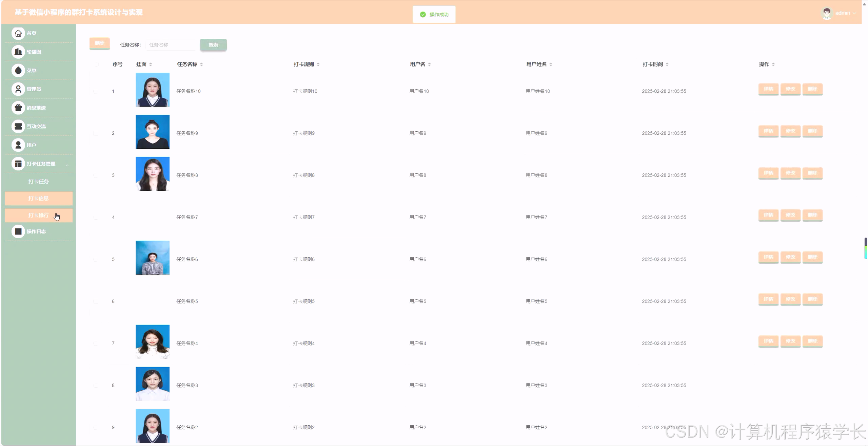This screenshot has width=868, height=446.
Task: Toggle the select-all header checkbox
Action: (x=96, y=64)
